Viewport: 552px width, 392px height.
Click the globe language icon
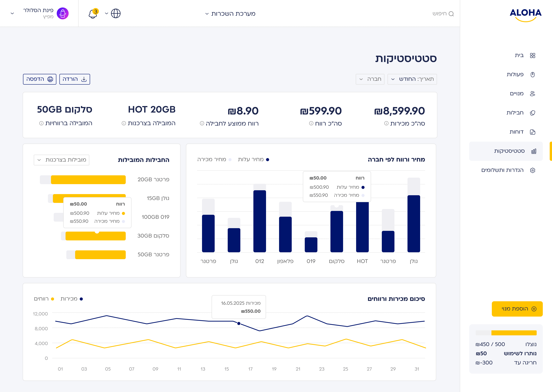(116, 14)
